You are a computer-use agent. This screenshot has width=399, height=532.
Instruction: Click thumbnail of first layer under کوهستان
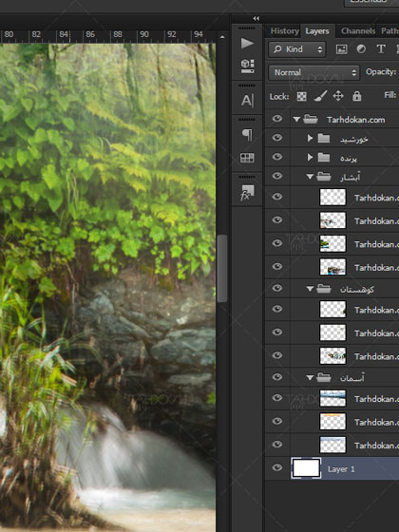coord(332,310)
